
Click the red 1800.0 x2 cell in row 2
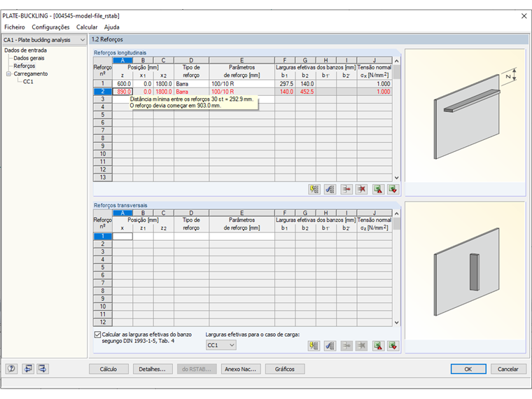[164, 92]
